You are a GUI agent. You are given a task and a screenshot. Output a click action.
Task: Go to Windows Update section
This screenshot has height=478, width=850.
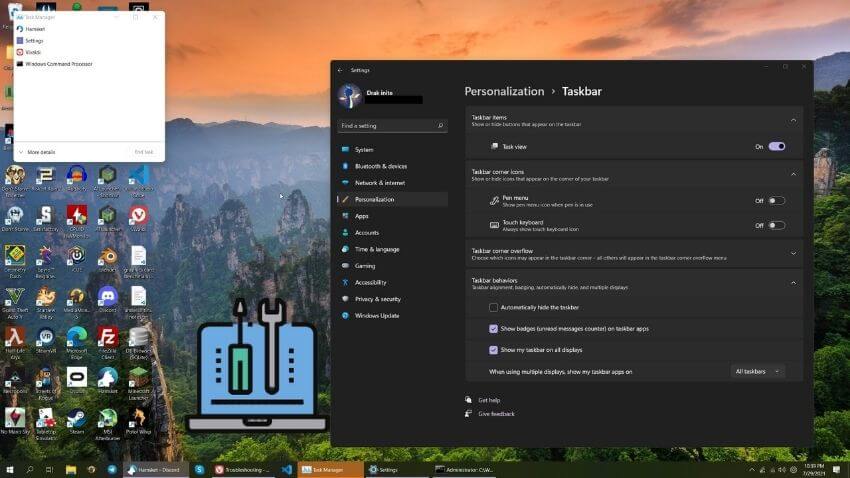376,315
